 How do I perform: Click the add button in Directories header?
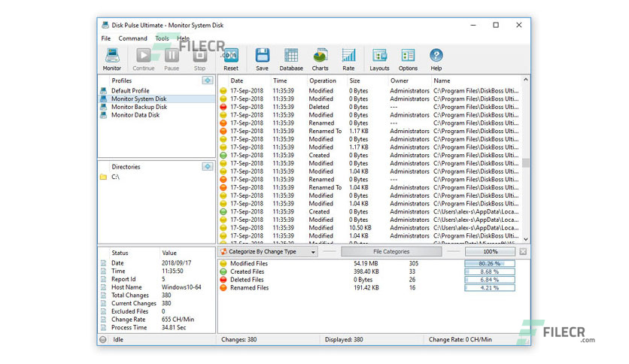[x=208, y=166]
